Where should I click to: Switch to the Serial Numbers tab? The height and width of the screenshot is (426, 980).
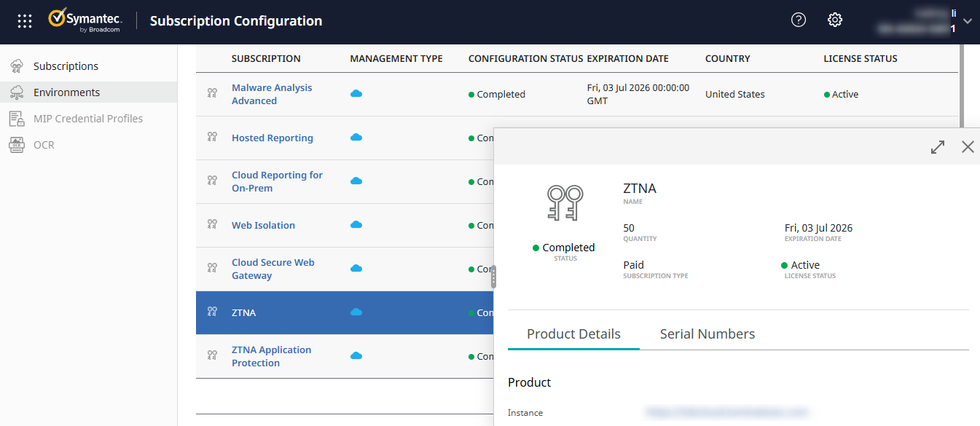(x=707, y=334)
